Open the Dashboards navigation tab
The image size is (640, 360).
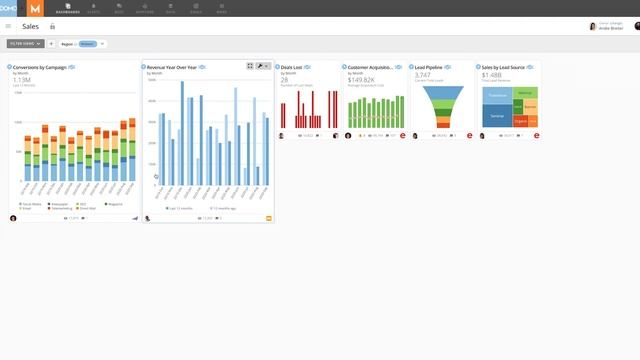pos(68,8)
